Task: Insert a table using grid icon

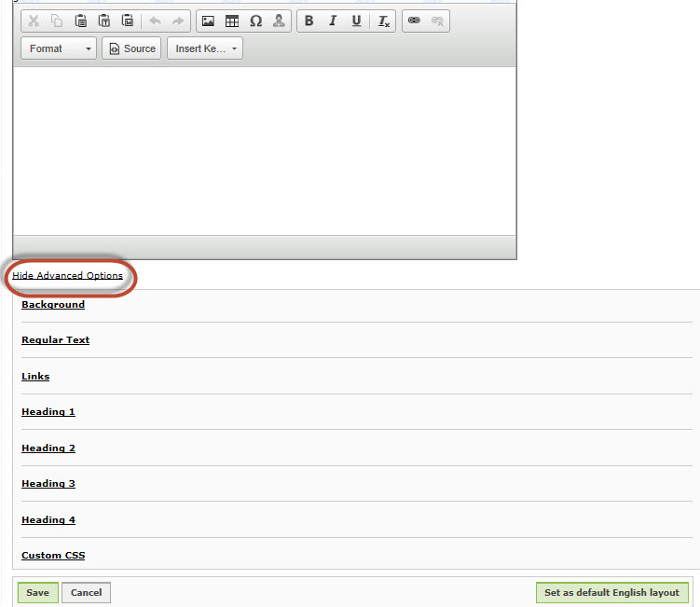Action: point(232,21)
